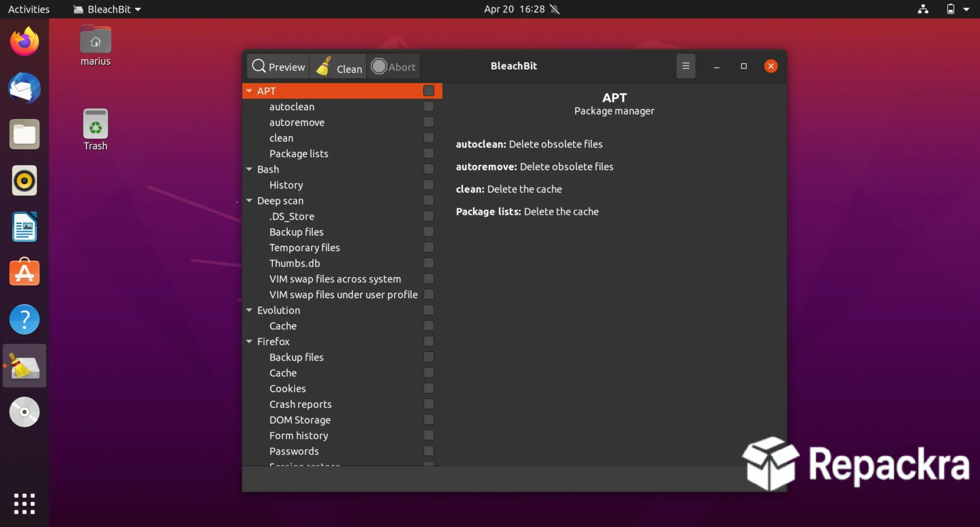Open Help from the dock
The image size is (980, 527).
(x=24, y=319)
